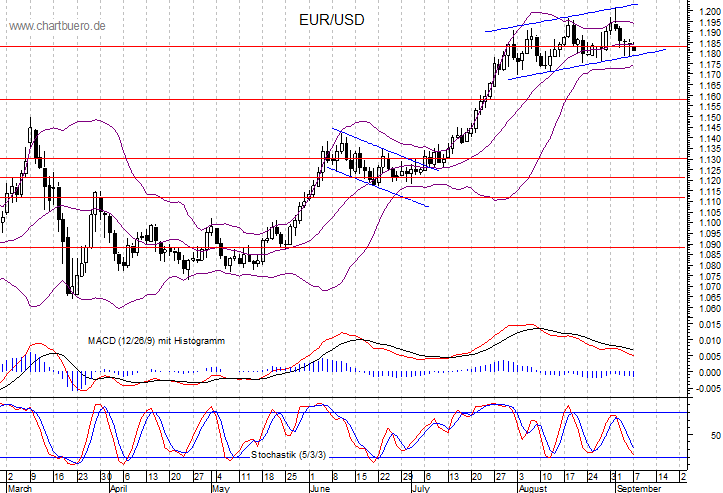Image resolution: width=723 pixels, height=493 pixels.
Task: Click the date label 8 in June
Action: pos(336,476)
